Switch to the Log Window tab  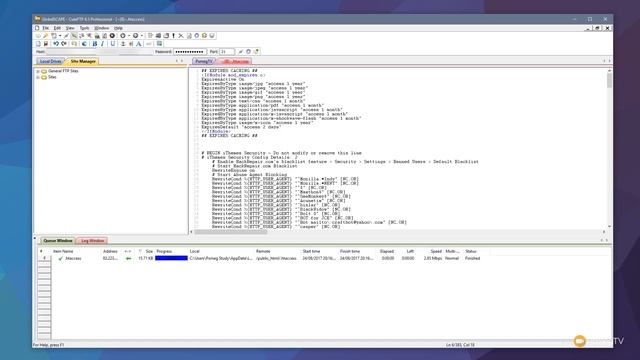tap(93, 241)
